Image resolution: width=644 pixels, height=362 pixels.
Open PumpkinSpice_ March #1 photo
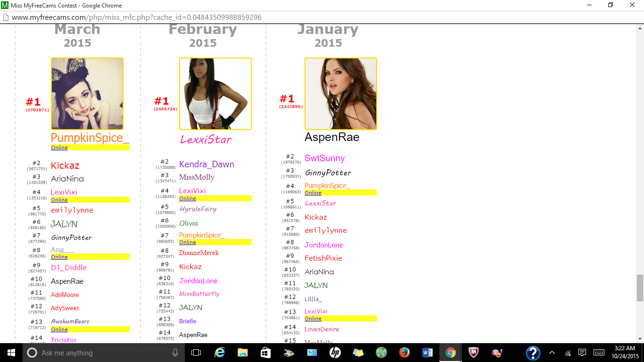87,94
